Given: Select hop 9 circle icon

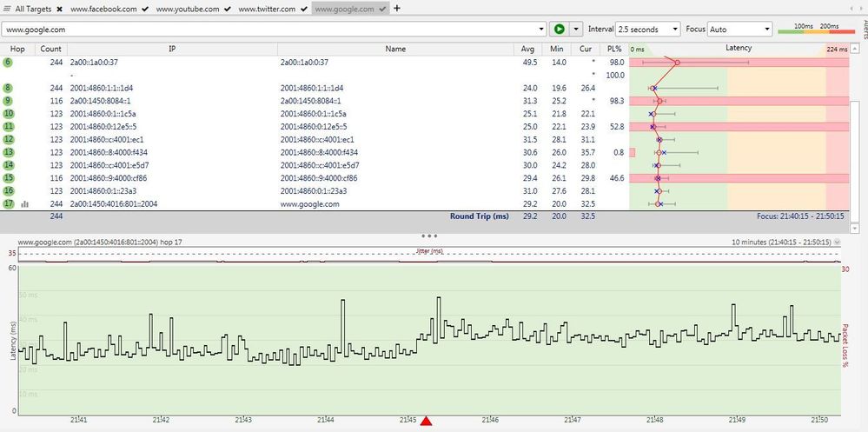Looking at the screenshot, I should [x=8, y=101].
